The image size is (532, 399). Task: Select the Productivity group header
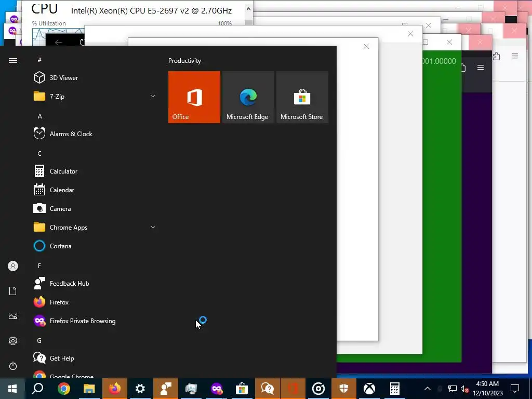coord(184,61)
